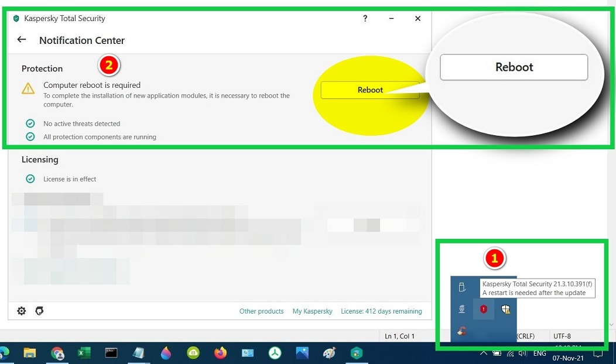This screenshot has width=616, height=364.
Task: Open the colorful droplet app on taskbar
Action: click(166, 353)
